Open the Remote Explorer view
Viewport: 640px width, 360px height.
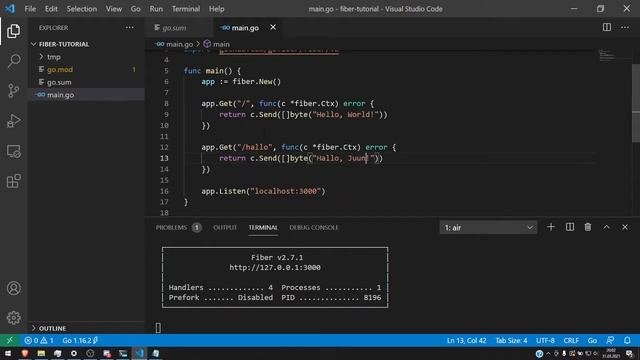pyautogui.click(x=13, y=151)
